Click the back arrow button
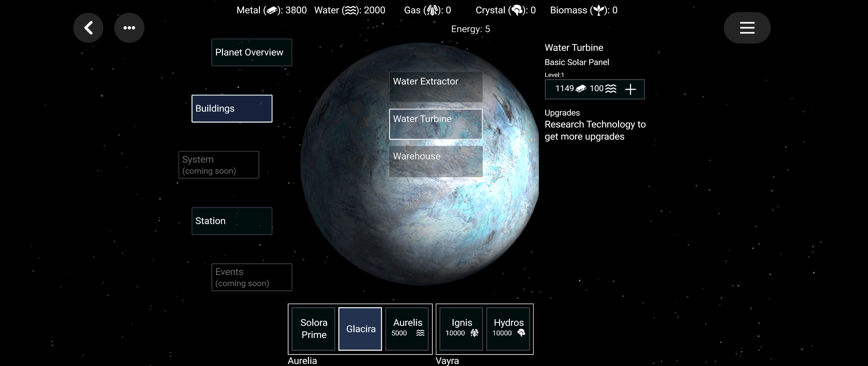Viewport: 868px width, 366px height. click(88, 28)
